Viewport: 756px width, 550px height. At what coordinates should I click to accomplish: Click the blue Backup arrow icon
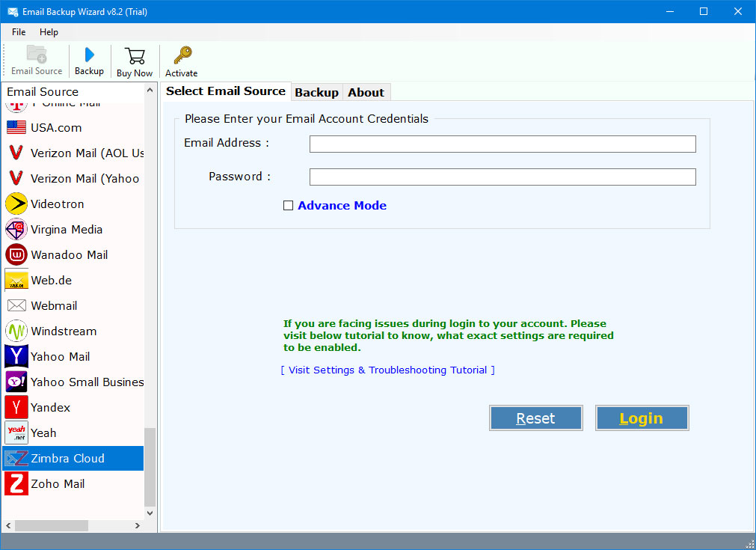click(x=89, y=55)
